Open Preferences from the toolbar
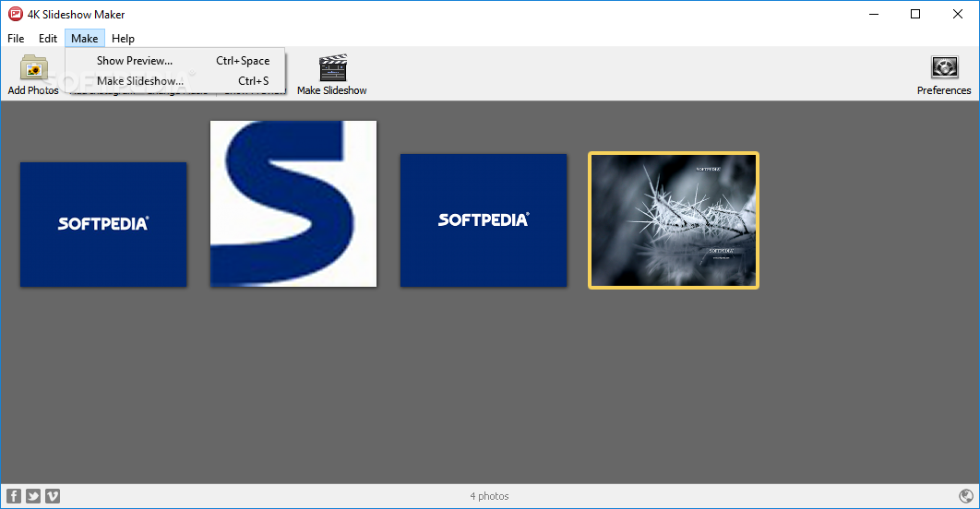 coord(944,75)
